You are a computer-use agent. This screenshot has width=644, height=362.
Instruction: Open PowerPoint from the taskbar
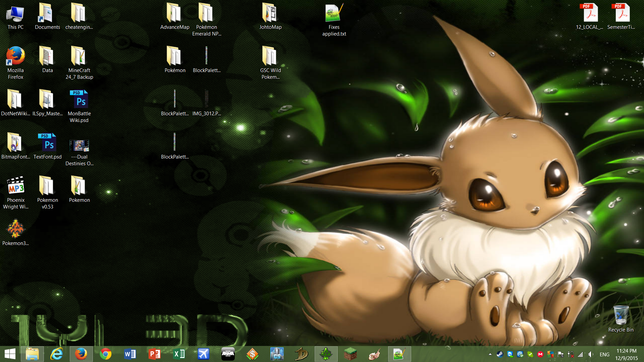(x=154, y=354)
